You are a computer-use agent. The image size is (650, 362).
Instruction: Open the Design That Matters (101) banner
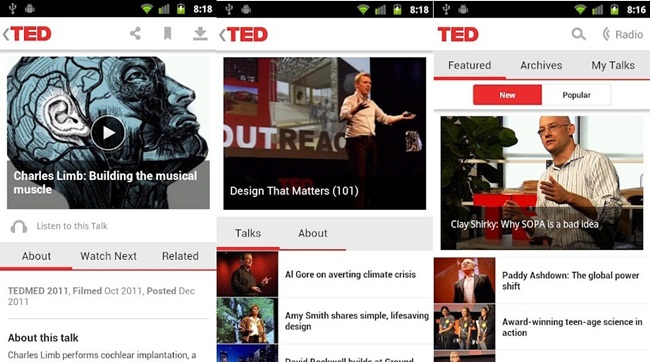pyautogui.click(x=325, y=134)
